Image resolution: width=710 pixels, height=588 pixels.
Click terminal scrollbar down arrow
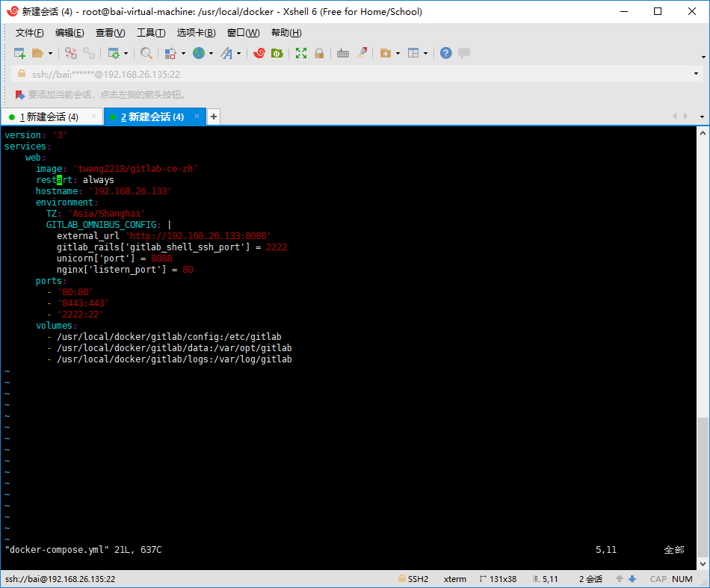703,564
